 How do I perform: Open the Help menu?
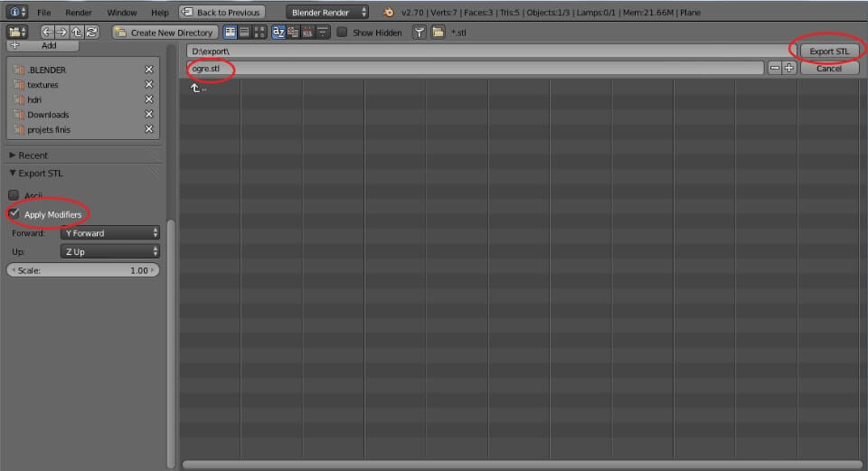160,12
